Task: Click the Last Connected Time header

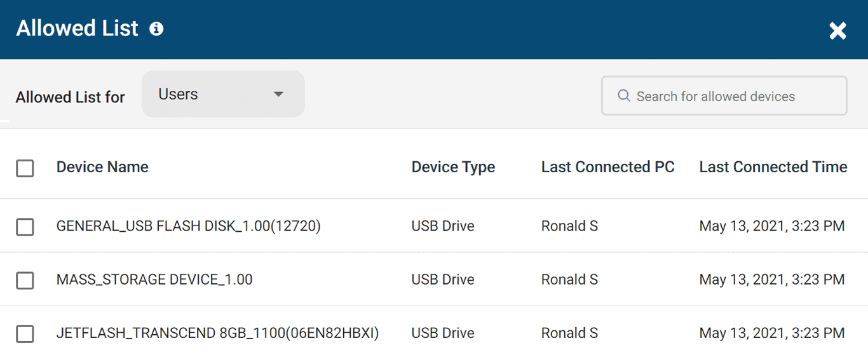Action: click(773, 167)
